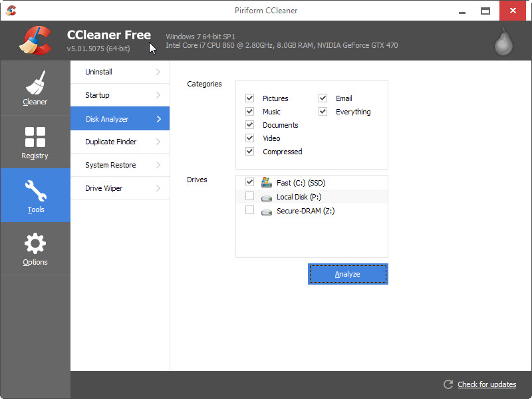Maximize the Piriform CCleaner window

tap(485, 11)
